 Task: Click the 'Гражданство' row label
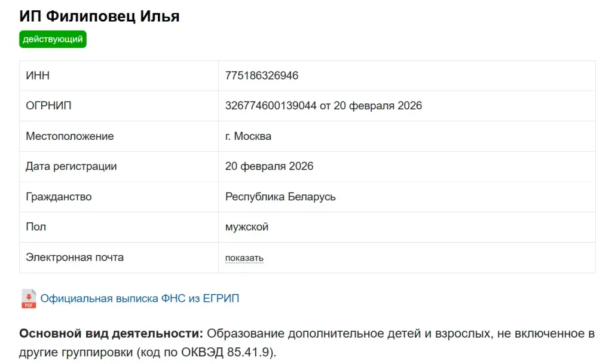tap(59, 197)
